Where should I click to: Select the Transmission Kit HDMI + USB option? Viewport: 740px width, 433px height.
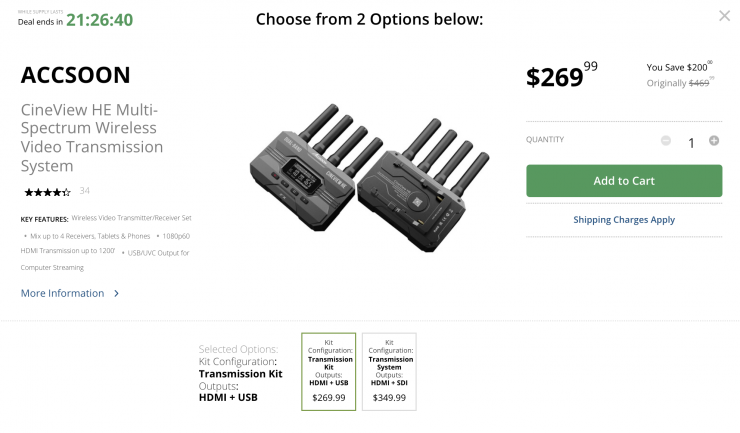[x=328, y=372]
